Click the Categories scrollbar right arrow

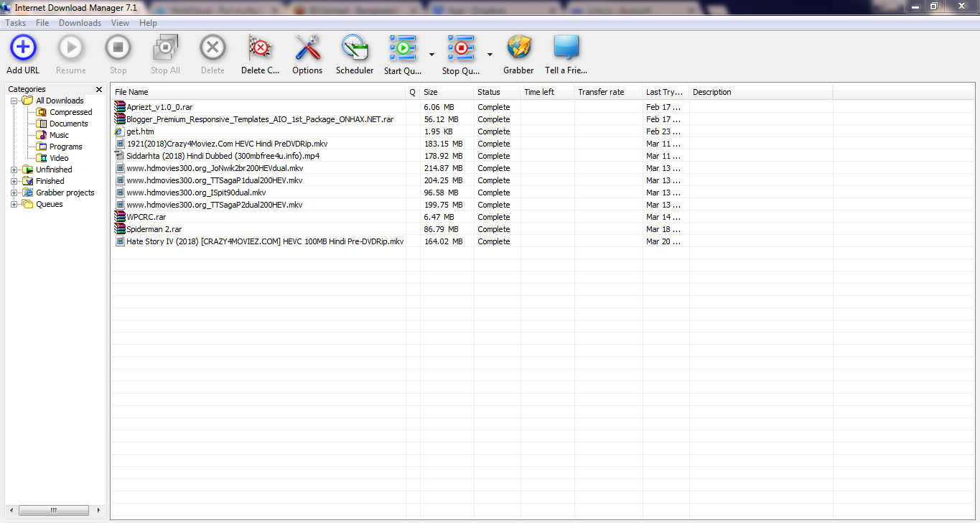(99, 510)
